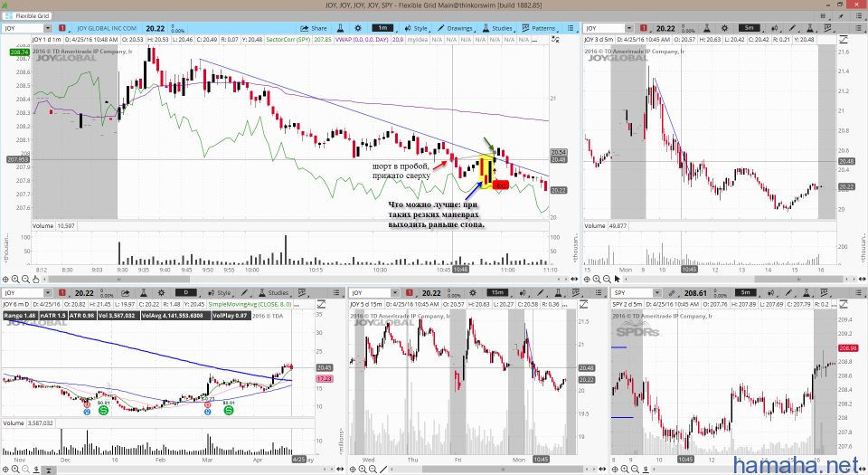Click chart scale icon right of top-right header
Screen dimensions: 868x475
click(x=843, y=40)
